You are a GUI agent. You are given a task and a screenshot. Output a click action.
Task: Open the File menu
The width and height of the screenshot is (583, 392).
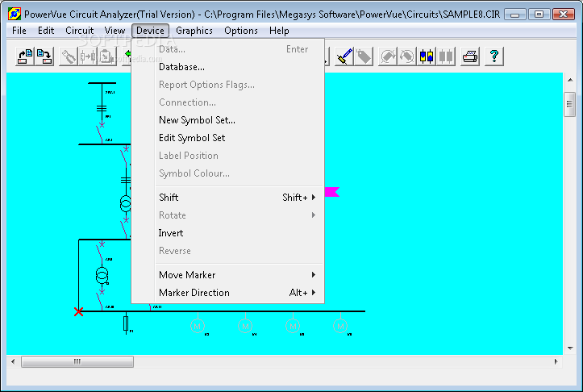[19, 31]
